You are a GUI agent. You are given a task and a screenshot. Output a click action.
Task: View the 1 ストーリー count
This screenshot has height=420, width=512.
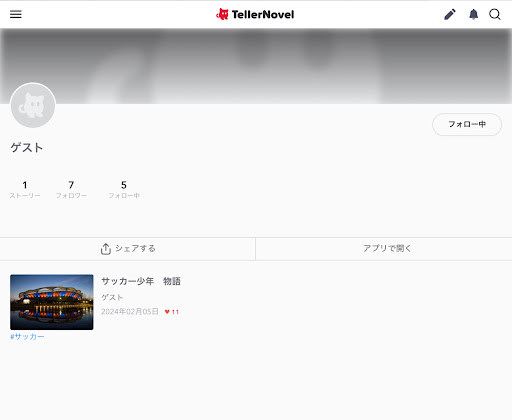click(x=25, y=190)
